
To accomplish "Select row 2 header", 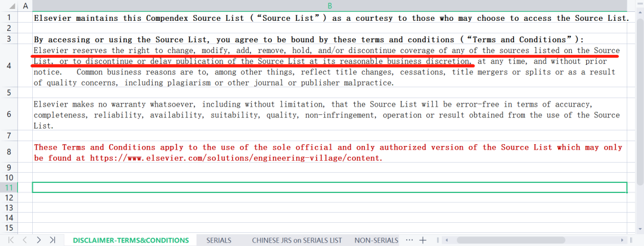I will (x=9, y=28).
